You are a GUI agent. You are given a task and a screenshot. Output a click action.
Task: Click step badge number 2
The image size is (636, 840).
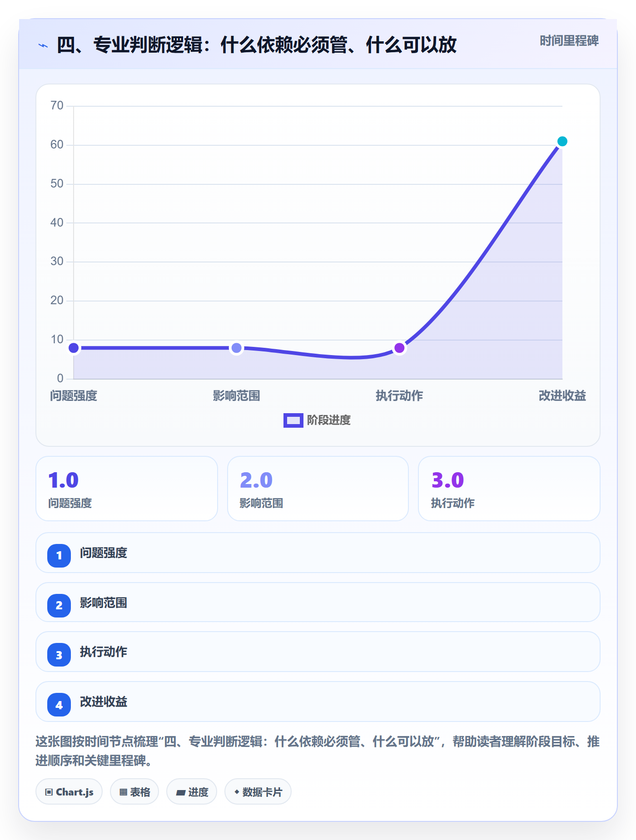59,606
